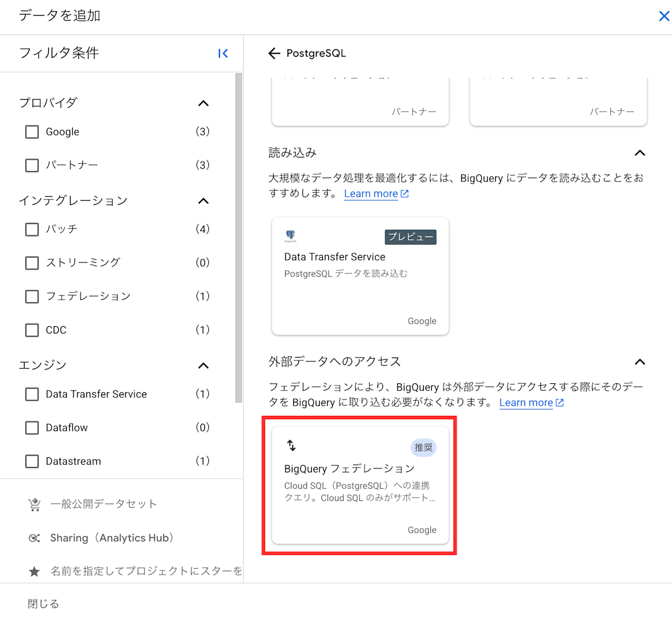
Task: Click the PostgreSQL logo on Data Transfer card
Action: coord(291,236)
